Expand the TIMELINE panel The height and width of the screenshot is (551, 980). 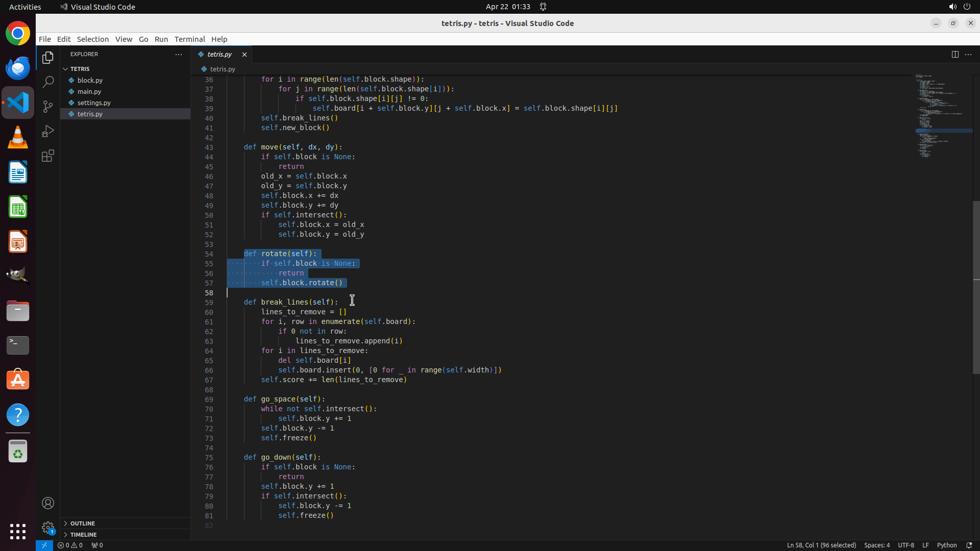(x=83, y=535)
